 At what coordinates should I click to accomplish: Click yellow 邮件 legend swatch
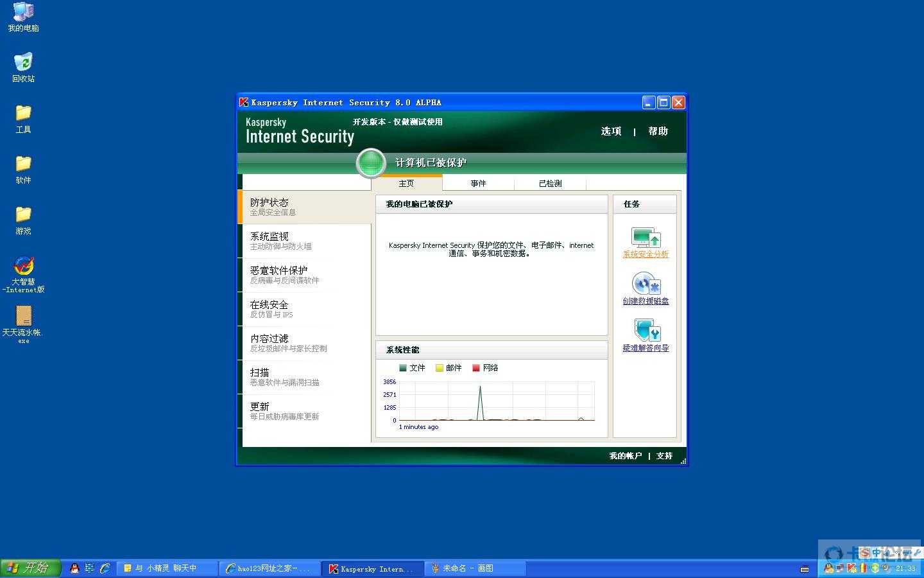pos(440,368)
